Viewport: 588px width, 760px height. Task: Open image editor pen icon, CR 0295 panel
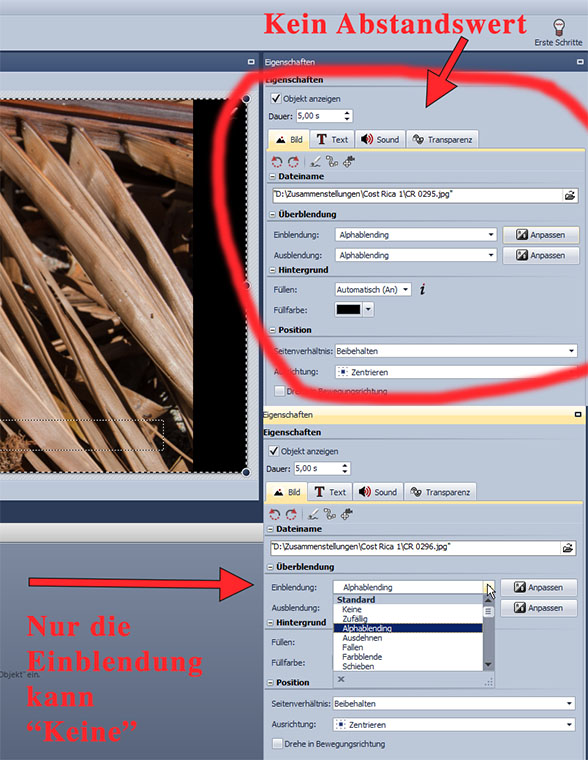click(315, 162)
